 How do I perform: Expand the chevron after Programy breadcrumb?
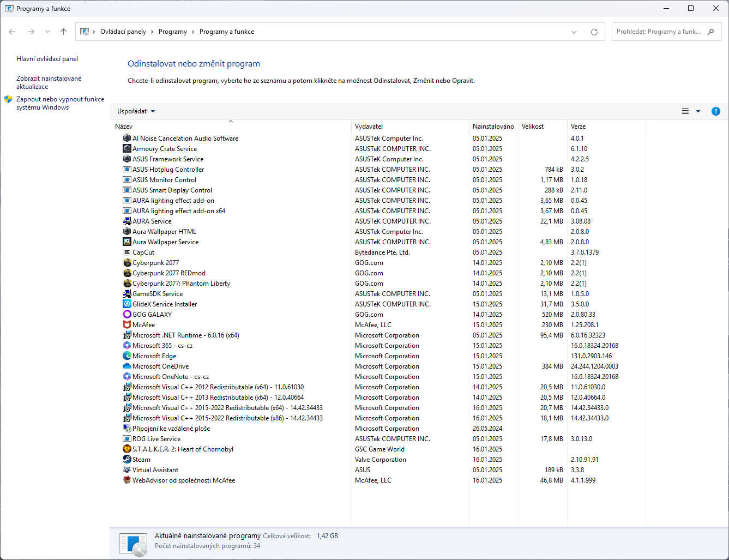click(x=193, y=32)
